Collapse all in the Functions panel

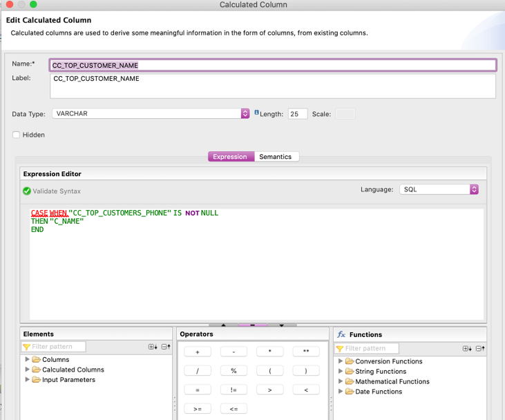tap(480, 349)
